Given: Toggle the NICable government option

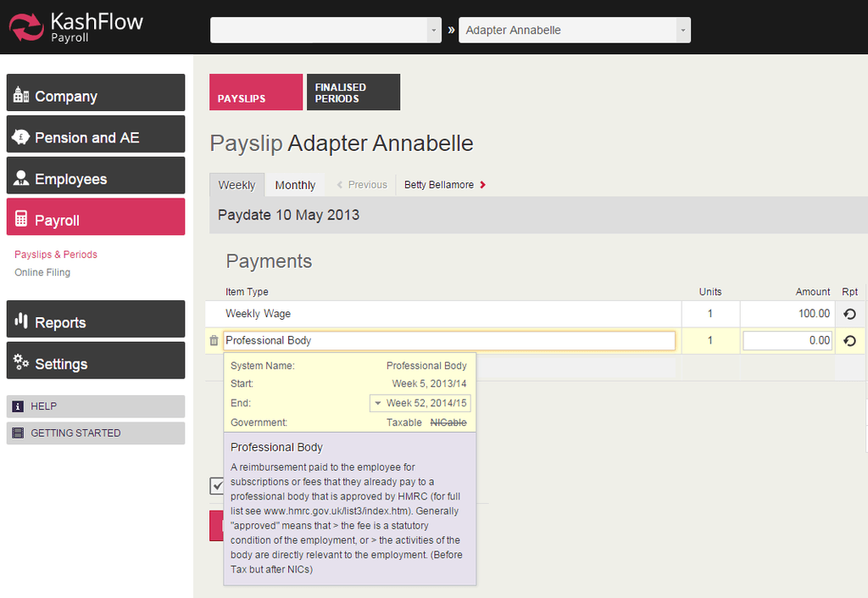Looking at the screenshot, I should coord(448,422).
